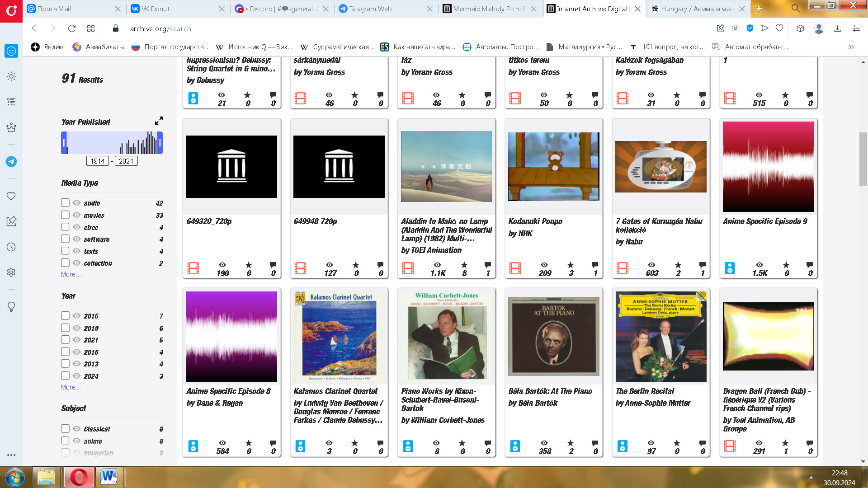The height and width of the screenshot is (488, 868).
Task: Click the Year Published range slider left handle
Action: (x=64, y=143)
